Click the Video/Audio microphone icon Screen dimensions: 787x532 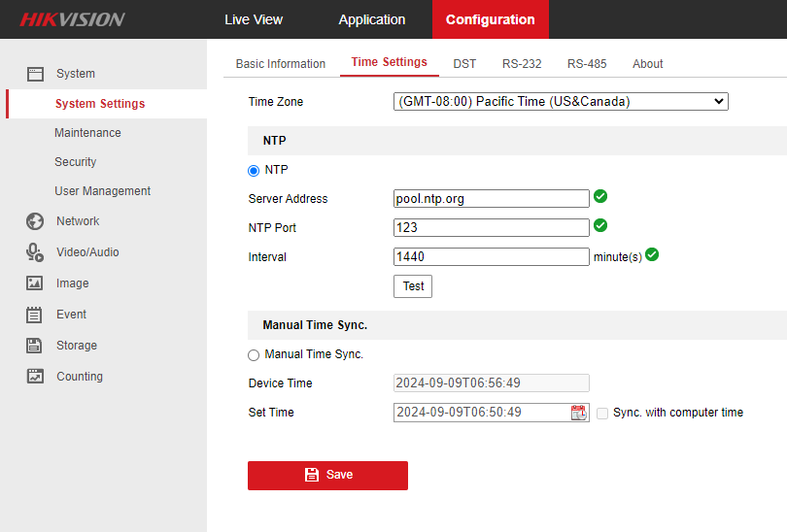pyautogui.click(x=35, y=252)
